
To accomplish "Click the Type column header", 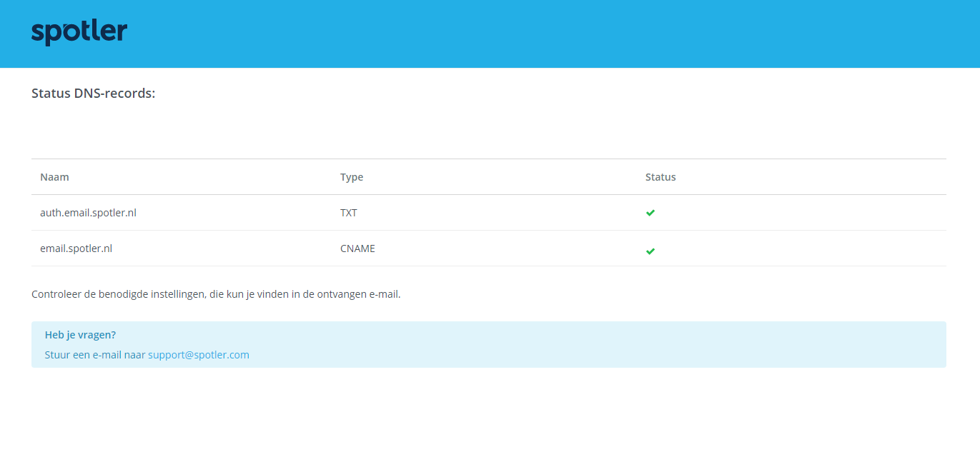I will point(352,177).
